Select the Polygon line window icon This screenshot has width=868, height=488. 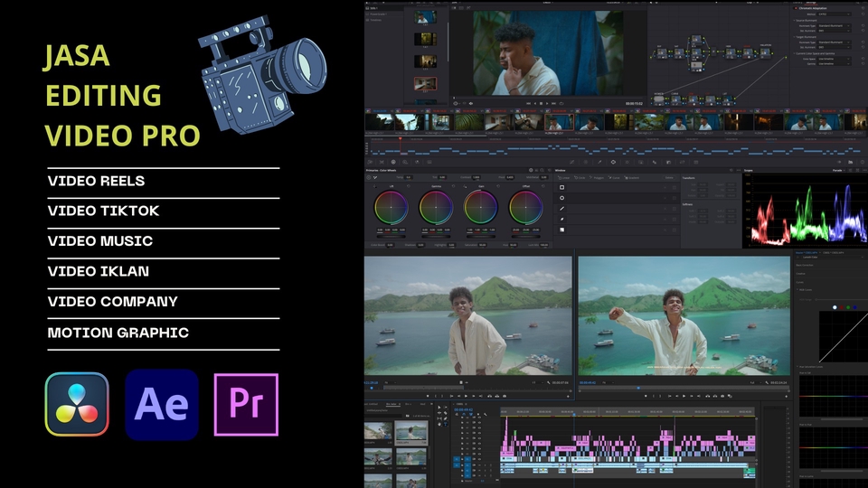pos(562,208)
